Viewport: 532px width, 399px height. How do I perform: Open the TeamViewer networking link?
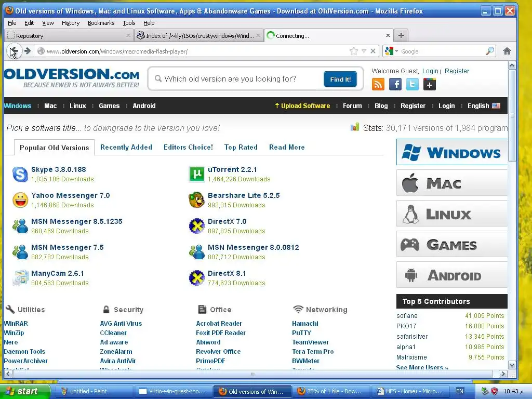click(x=311, y=342)
